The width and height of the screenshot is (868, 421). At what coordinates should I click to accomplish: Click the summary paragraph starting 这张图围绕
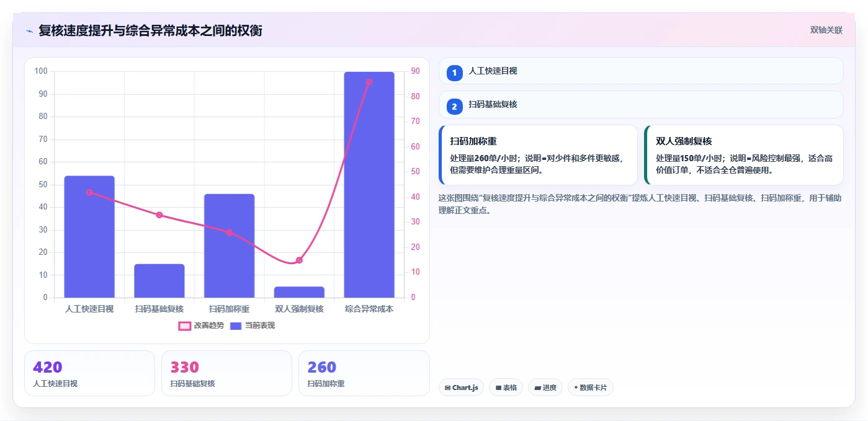click(x=640, y=204)
